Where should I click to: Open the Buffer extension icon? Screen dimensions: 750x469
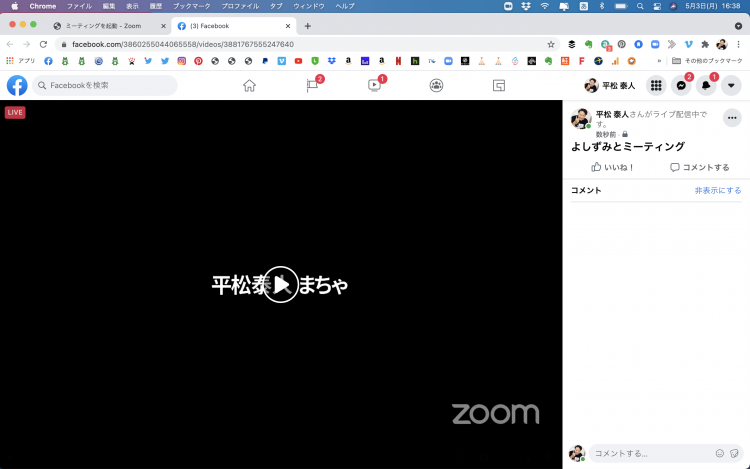coord(571,44)
